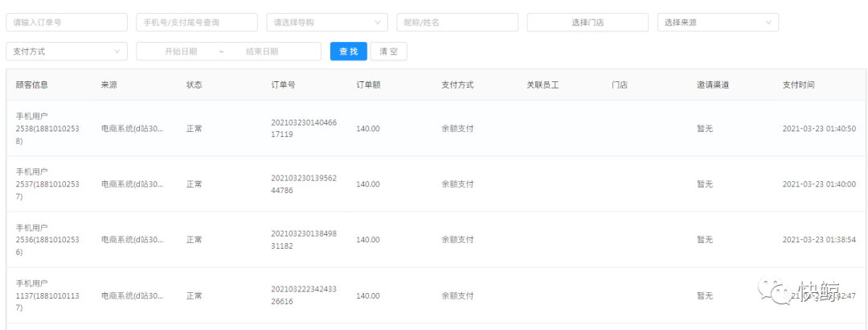Click the 电商系统 source in the 2538 row
This screenshot has width=868, height=330.
pos(132,128)
